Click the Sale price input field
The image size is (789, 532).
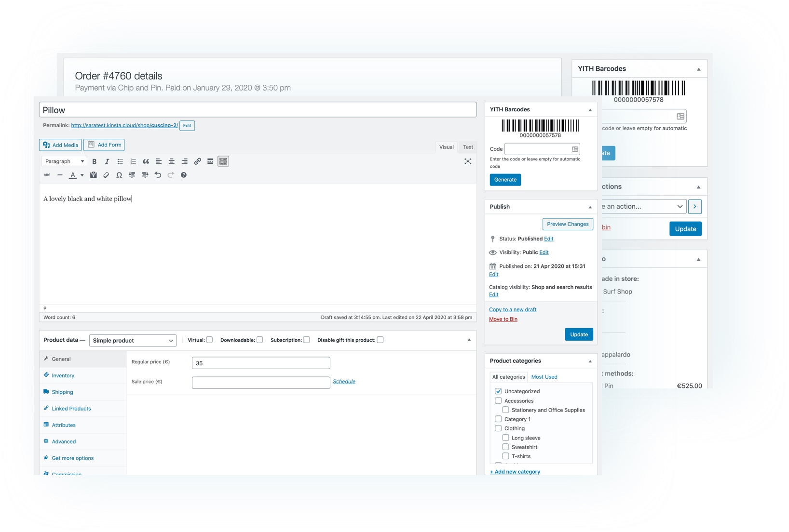click(261, 383)
